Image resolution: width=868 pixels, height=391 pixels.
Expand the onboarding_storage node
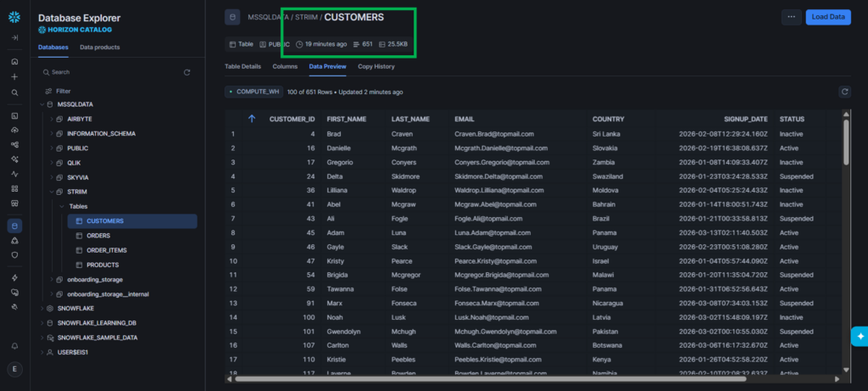pyautogui.click(x=52, y=279)
